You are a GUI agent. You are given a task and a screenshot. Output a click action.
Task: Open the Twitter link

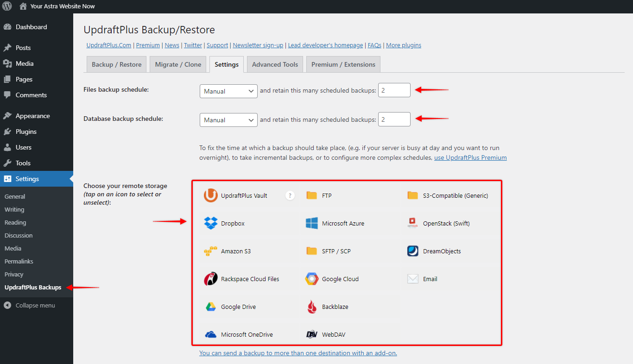click(193, 45)
